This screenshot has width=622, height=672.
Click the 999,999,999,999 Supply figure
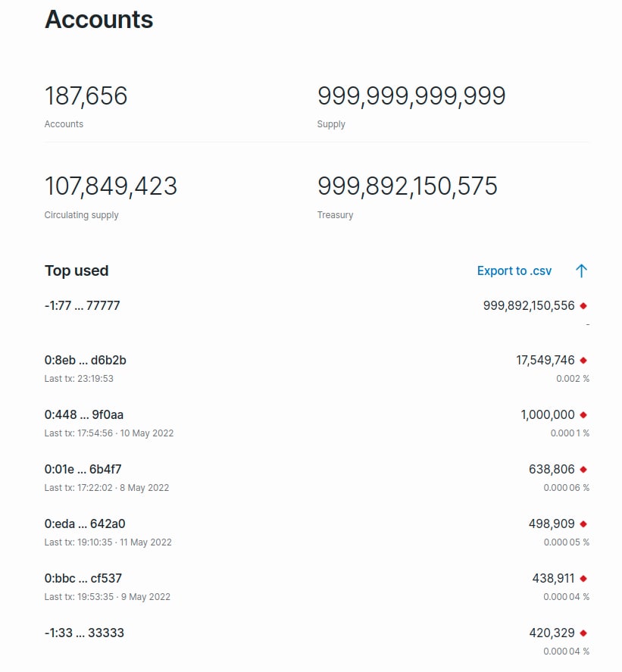pos(411,97)
